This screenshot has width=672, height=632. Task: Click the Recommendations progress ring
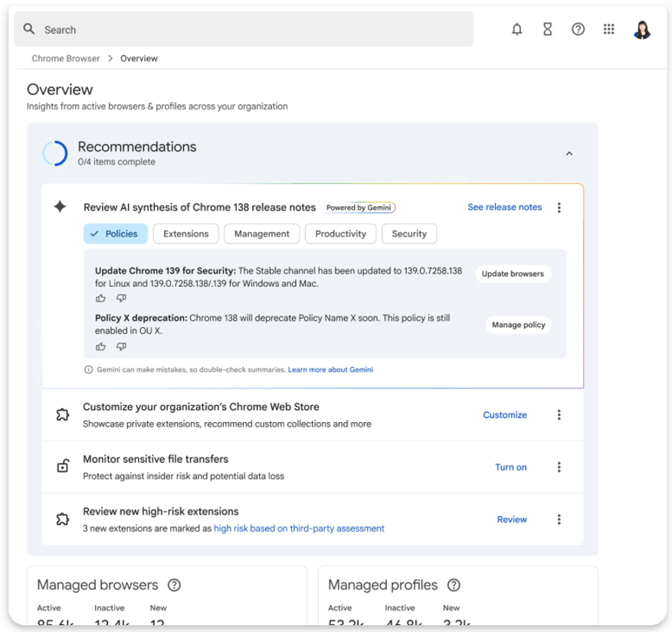[55, 153]
